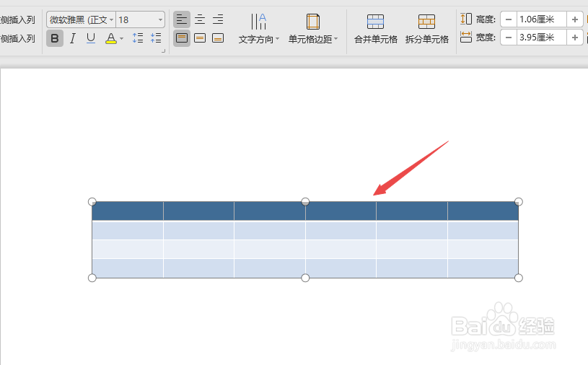This screenshot has width=588, height=365.
Task: Toggle underline formatting
Action: pyautogui.click(x=91, y=38)
